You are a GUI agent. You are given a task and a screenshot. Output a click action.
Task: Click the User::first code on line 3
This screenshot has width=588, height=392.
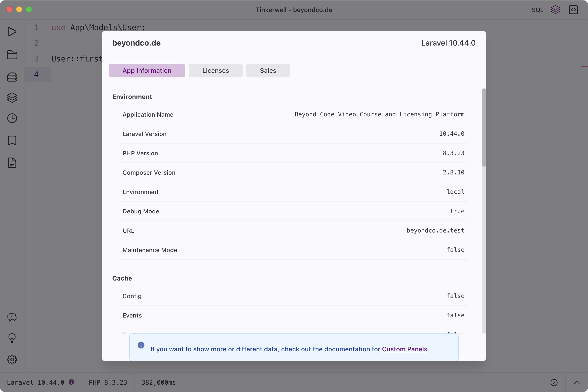77,59
